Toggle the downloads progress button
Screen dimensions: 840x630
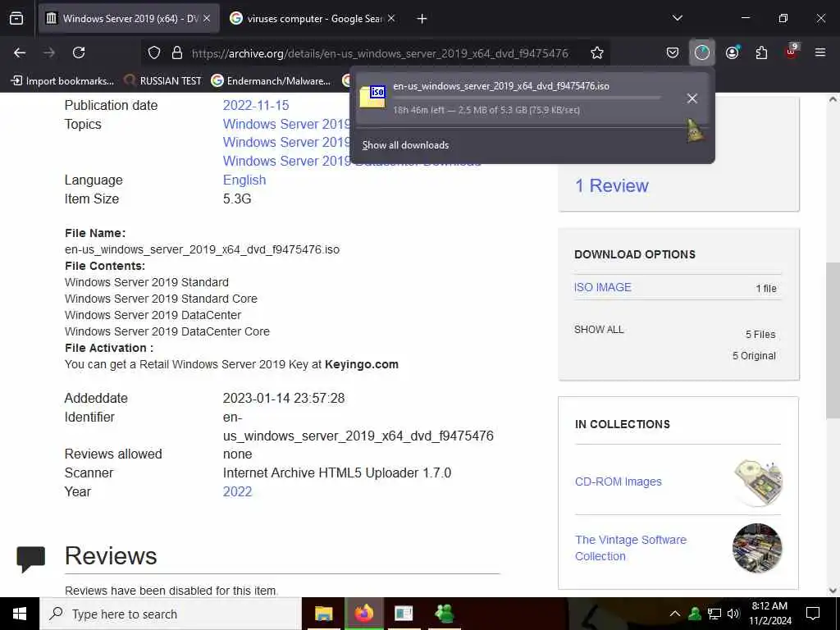[702, 52]
